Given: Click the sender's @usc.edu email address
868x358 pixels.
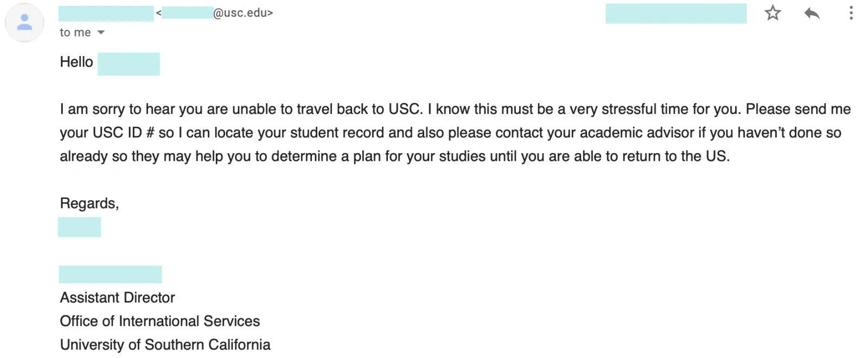Looking at the screenshot, I should [x=217, y=12].
